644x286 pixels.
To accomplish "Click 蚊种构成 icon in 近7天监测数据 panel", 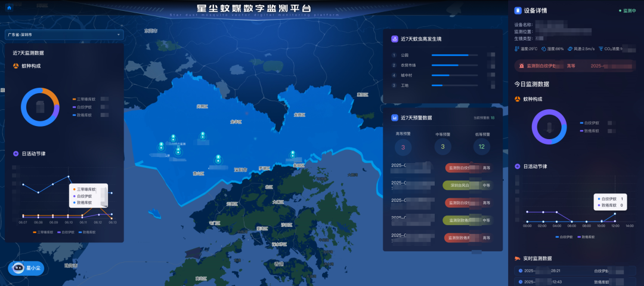I will [16, 66].
